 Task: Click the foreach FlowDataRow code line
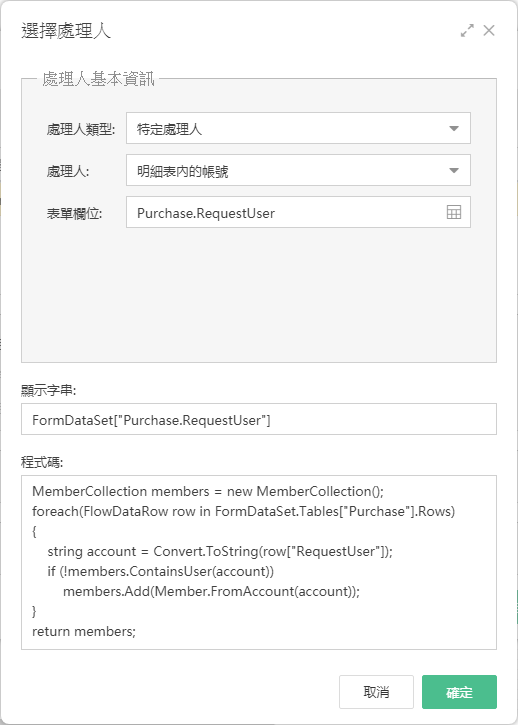click(244, 511)
